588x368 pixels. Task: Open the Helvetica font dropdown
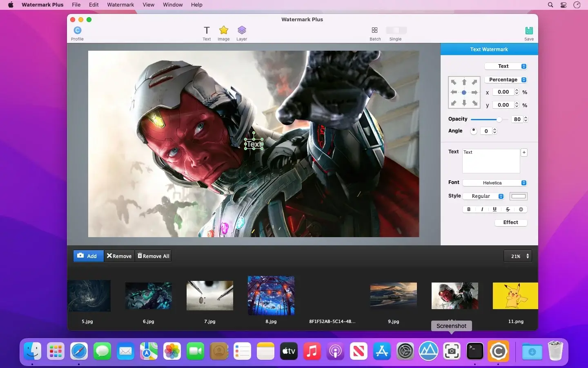click(x=495, y=183)
